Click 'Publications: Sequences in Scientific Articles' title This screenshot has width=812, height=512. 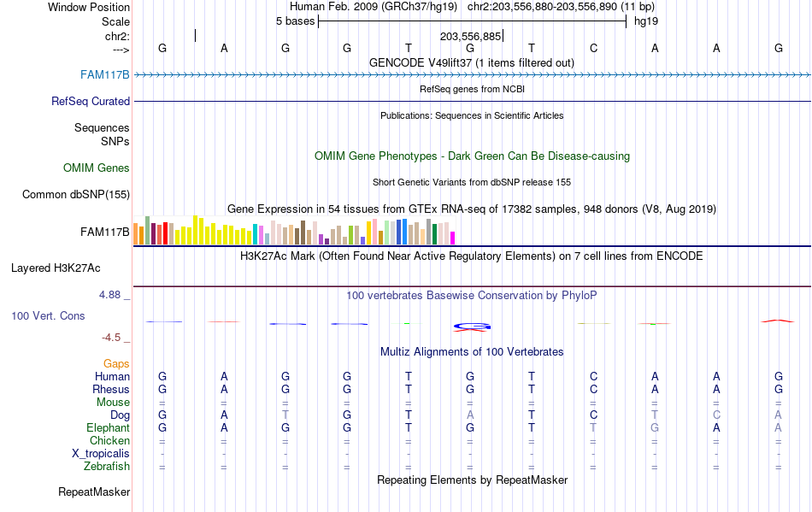[472, 115]
